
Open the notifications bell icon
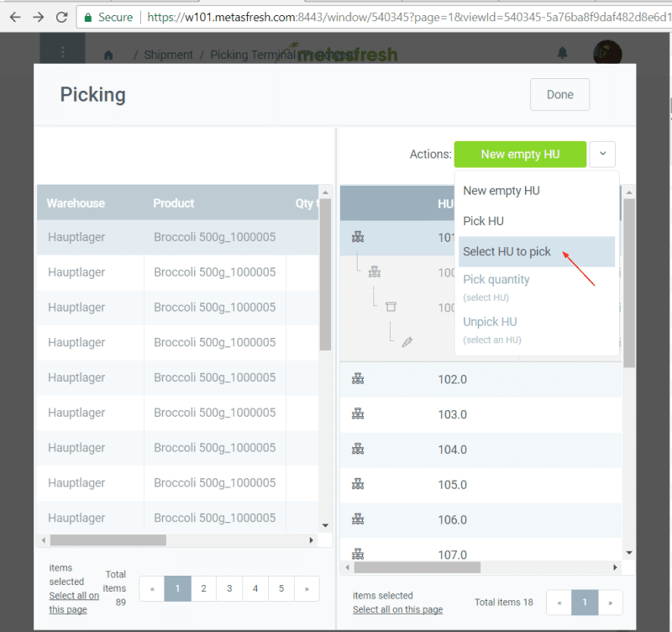(563, 52)
